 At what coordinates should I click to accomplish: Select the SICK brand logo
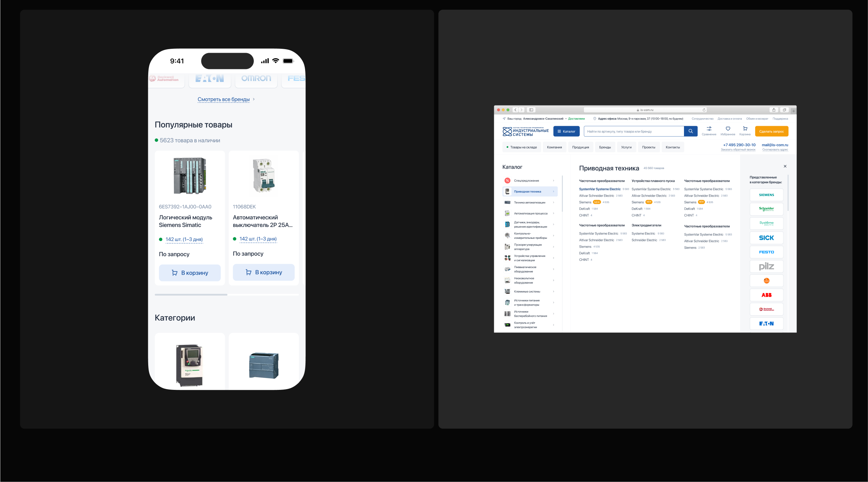(766, 238)
